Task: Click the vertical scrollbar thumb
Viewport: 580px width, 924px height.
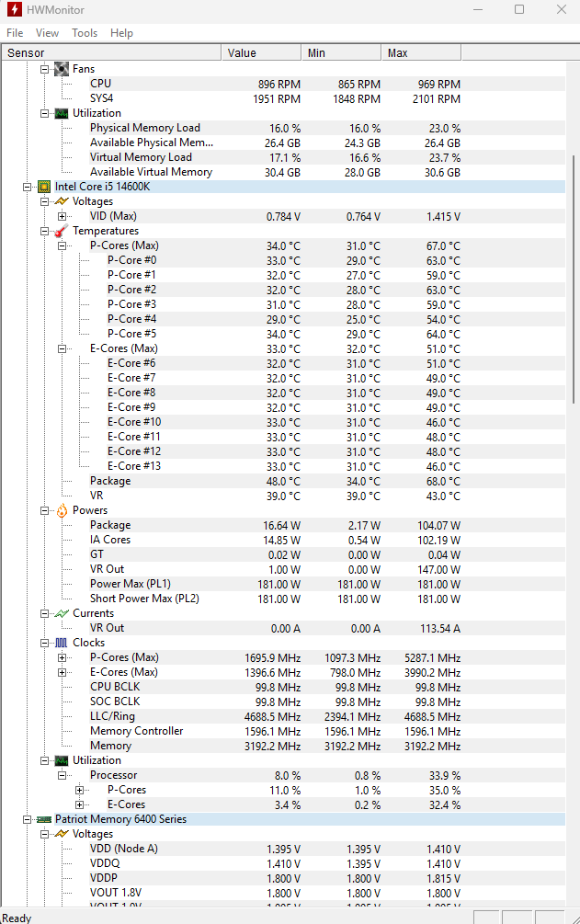Action: coord(574,276)
